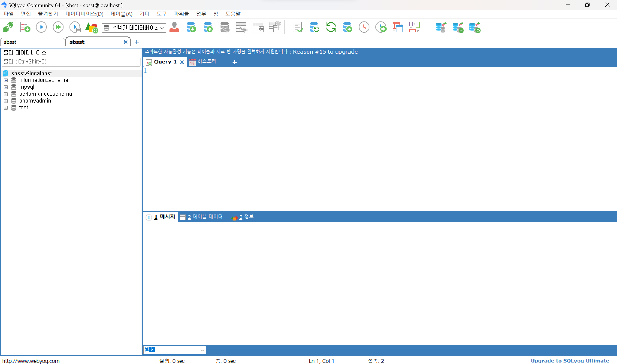This screenshot has height=364, width=617.
Task: Click execute all queries double-arrow icon
Action: pos(58,27)
